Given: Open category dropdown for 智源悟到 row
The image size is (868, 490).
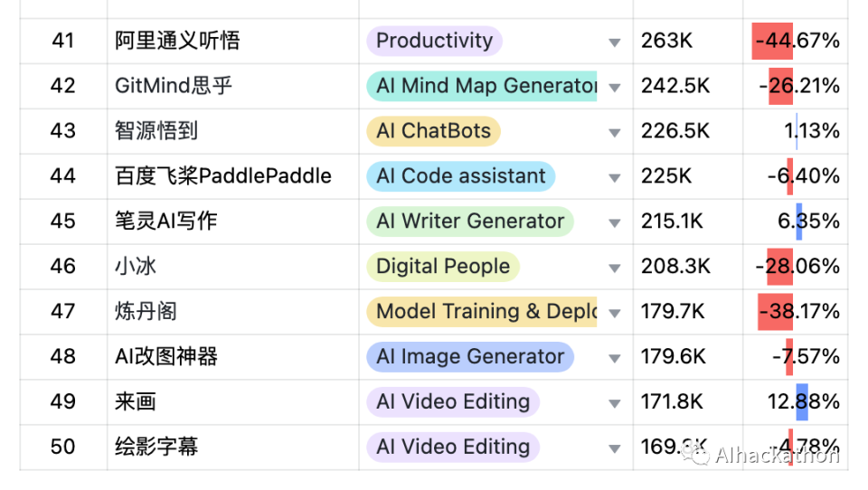Looking at the screenshot, I should 615,133.
